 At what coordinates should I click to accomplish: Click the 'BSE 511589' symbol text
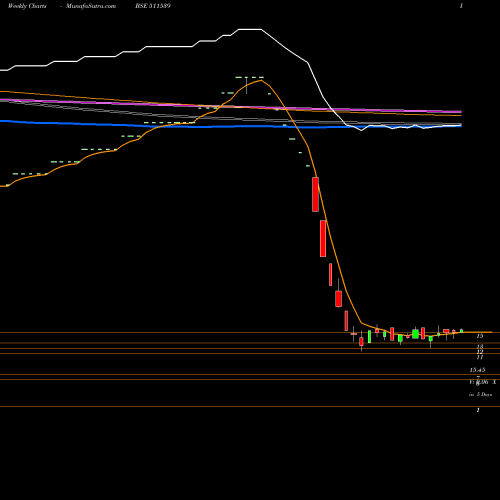coord(153,6)
